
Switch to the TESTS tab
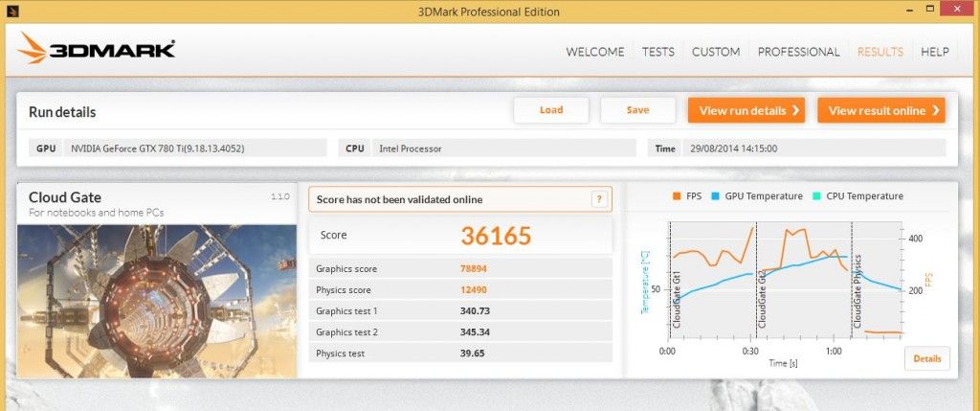click(658, 52)
